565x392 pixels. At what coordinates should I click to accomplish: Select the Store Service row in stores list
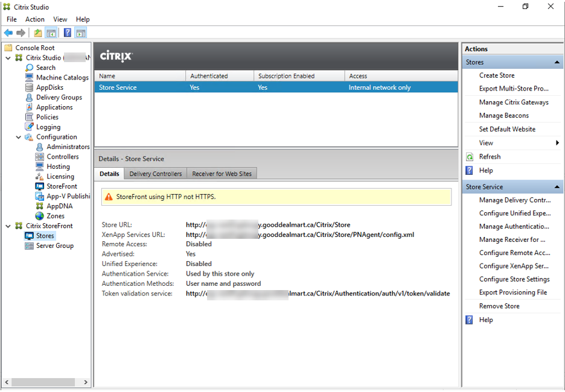click(276, 87)
